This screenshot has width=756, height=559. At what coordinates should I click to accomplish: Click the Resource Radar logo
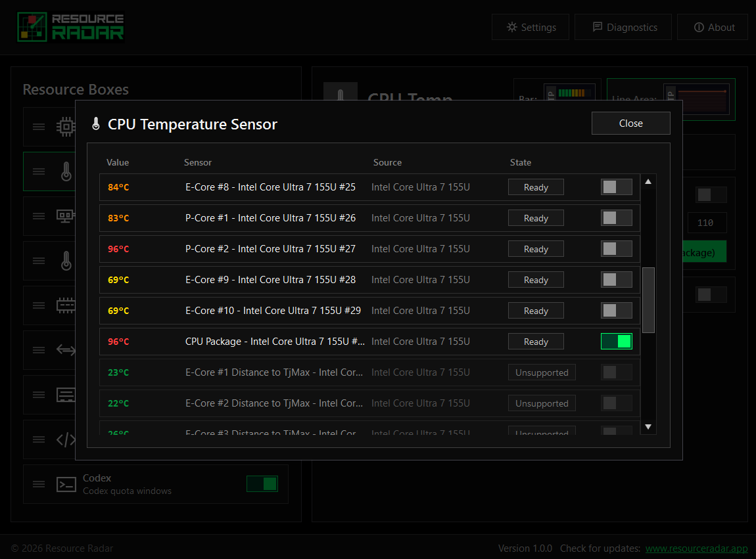point(70,27)
